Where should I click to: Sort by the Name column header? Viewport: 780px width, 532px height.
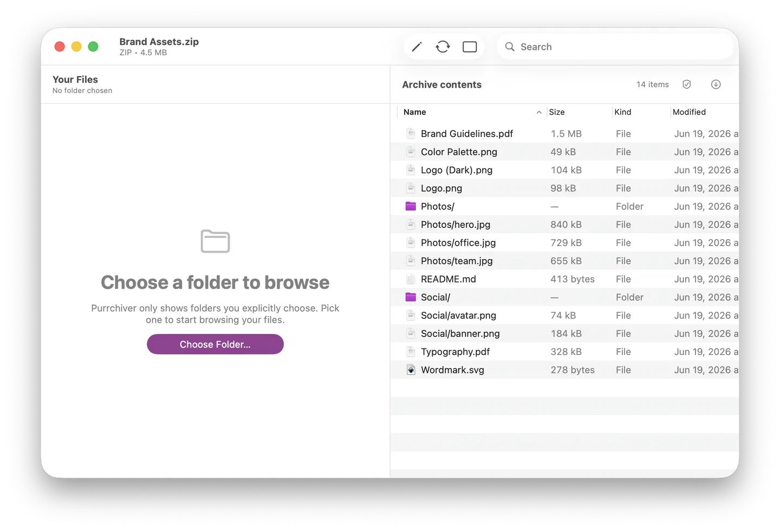(415, 112)
